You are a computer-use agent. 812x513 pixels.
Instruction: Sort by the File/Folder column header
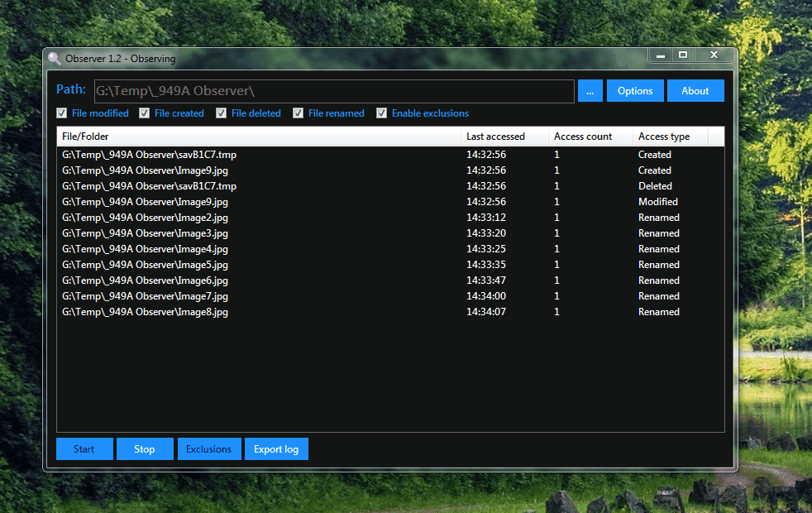(259, 137)
